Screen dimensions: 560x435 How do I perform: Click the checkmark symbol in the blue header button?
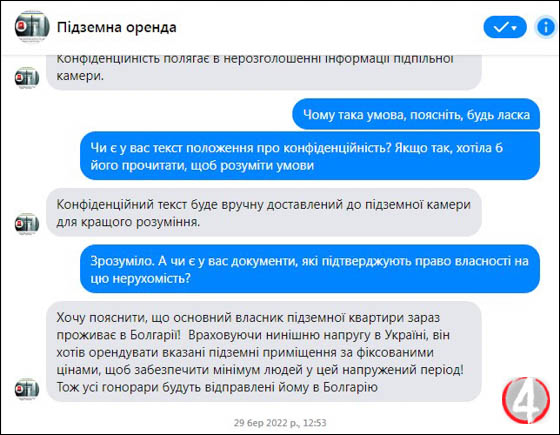[x=500, y=27]
